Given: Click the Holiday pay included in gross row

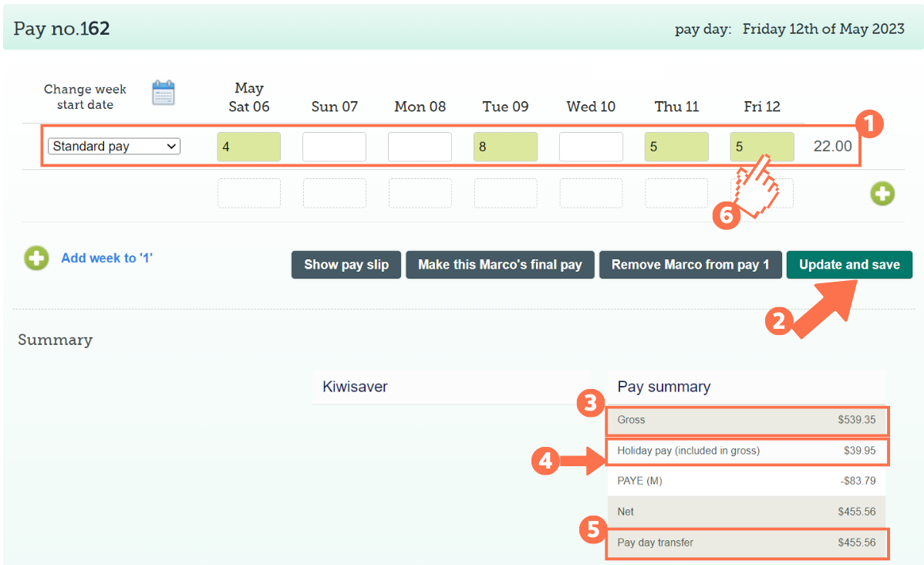Looking at the screenshot, I should coord(747,452).
